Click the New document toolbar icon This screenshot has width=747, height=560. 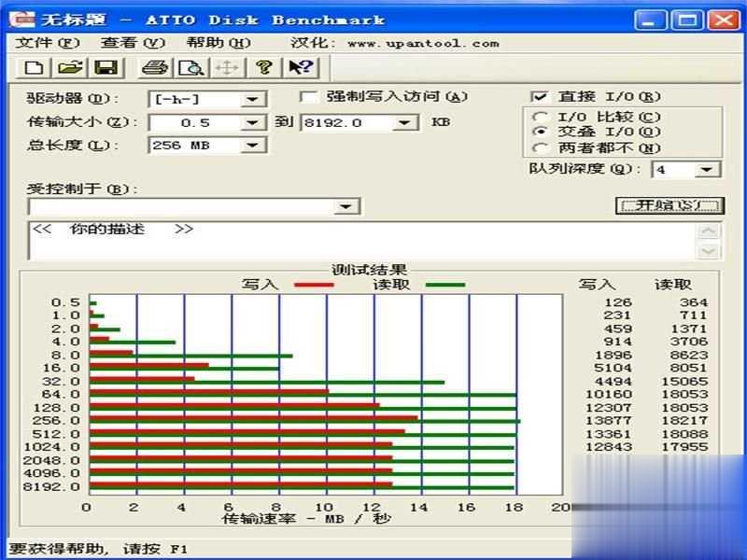point(34,67)
